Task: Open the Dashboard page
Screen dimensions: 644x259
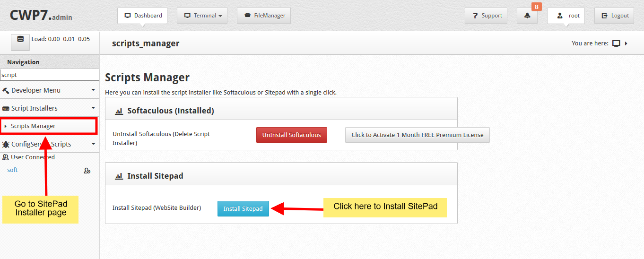Action: tap(143, 16)
